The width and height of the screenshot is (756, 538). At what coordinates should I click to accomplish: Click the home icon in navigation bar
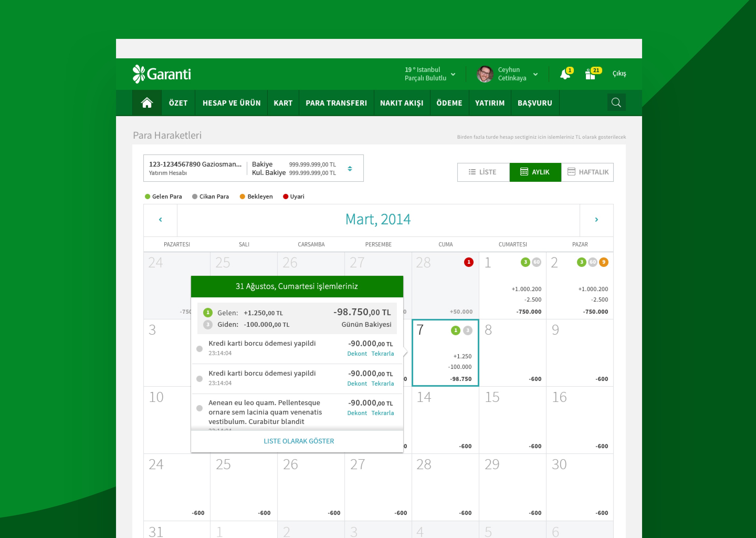[147, 103]
